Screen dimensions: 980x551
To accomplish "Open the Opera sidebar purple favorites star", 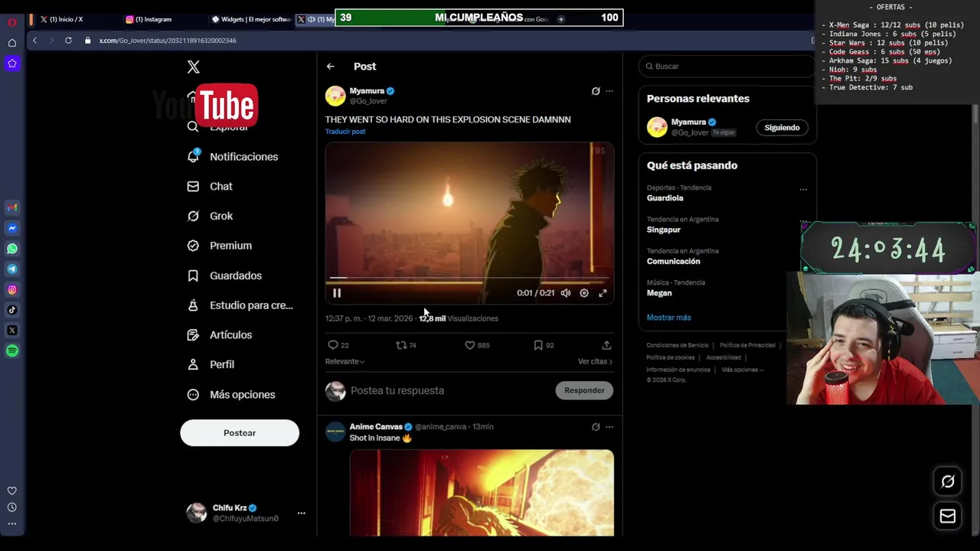I will [12, 64].
